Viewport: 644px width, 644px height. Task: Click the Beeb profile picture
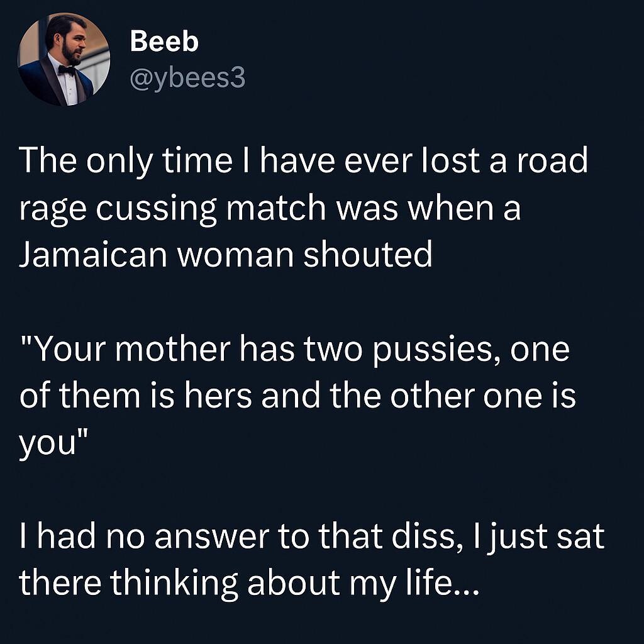[64, 59]
